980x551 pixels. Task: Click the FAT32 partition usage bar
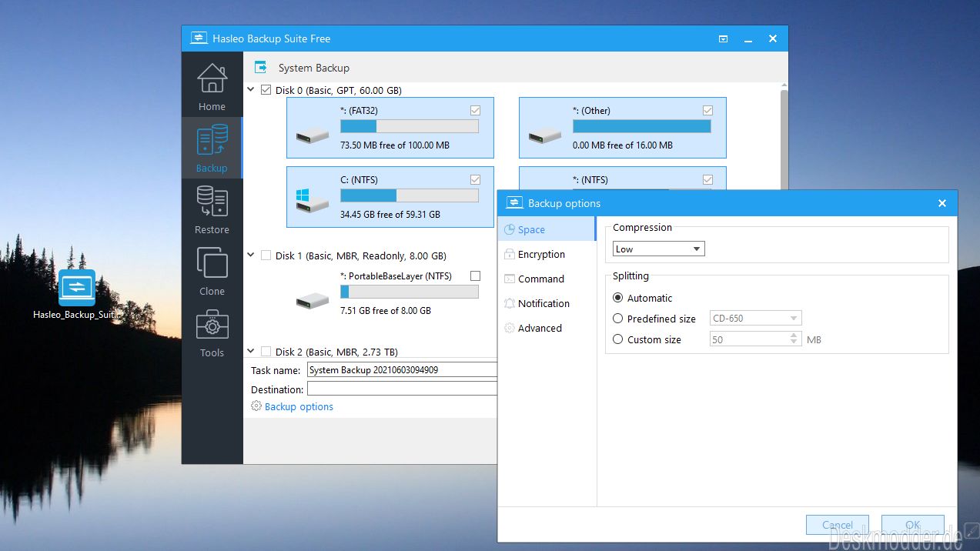[x=410, y=126]
